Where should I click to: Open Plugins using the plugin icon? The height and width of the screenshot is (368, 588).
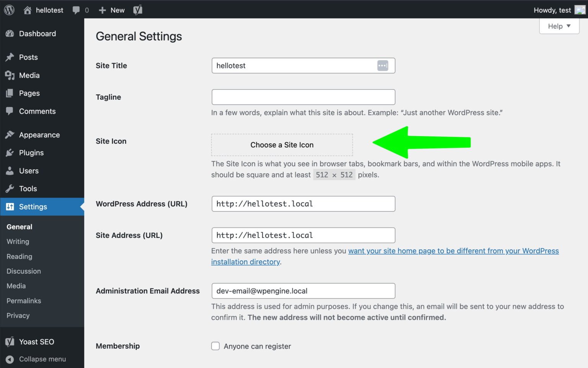click(10, 153)
